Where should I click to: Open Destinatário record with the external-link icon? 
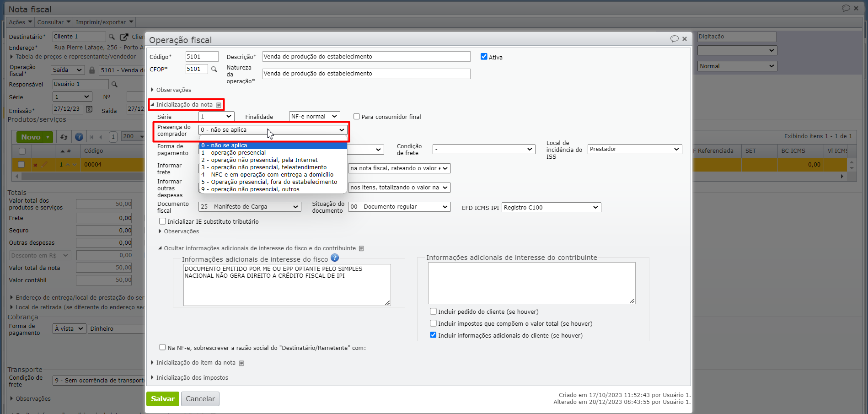click(x=124, y=37)
